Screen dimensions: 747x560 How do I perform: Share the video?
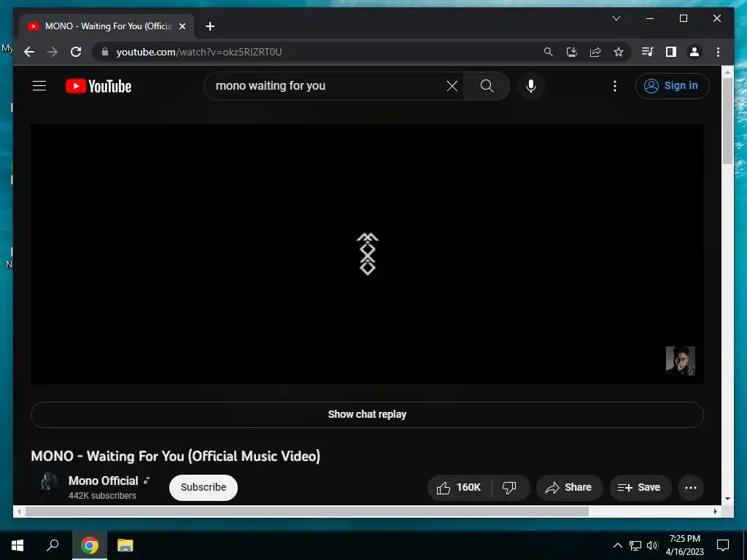point(569,488)
